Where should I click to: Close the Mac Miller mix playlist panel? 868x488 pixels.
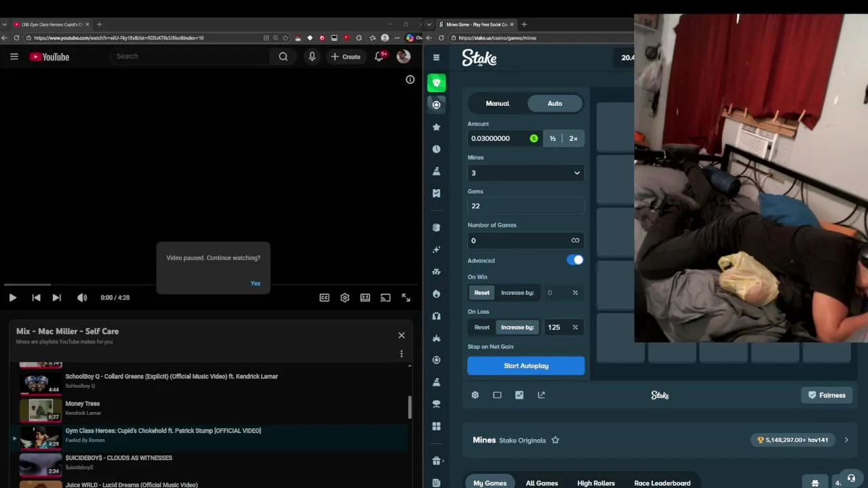401,335
